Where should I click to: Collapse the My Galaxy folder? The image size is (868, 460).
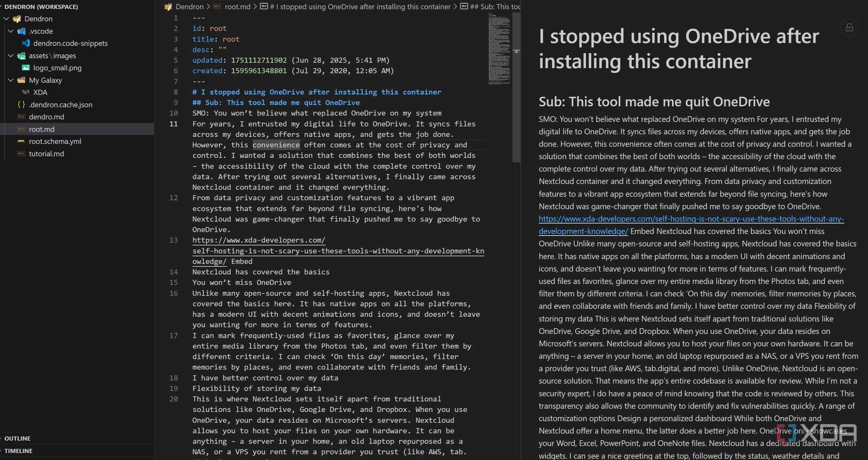(x=11, y=80)
